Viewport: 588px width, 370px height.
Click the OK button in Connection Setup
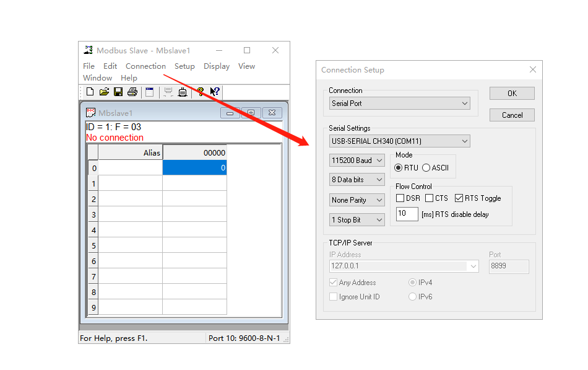coord(512,94)
